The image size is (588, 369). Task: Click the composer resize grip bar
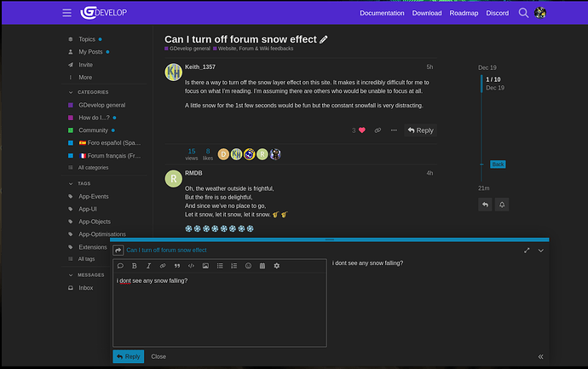tap(329, 239)
